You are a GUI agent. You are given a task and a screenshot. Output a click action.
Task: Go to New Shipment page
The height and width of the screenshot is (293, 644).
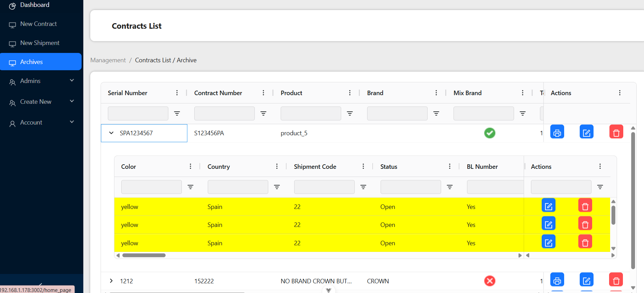click(40, 43)
